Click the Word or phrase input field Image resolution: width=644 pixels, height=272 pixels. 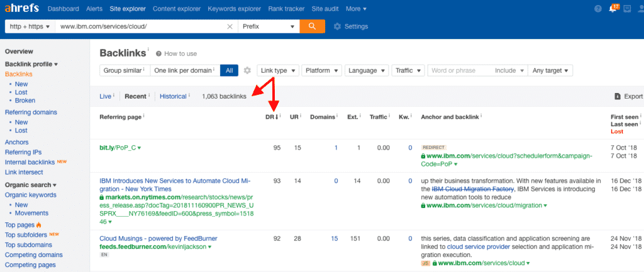pos(460,70)
